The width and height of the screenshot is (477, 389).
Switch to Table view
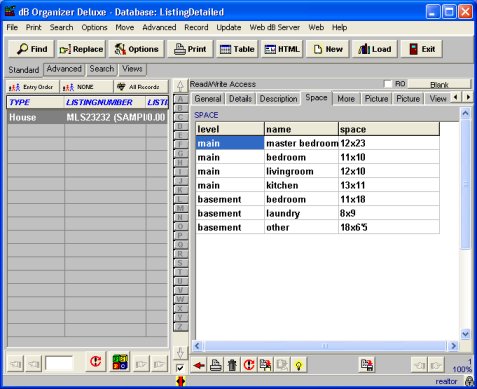point(237,49)
